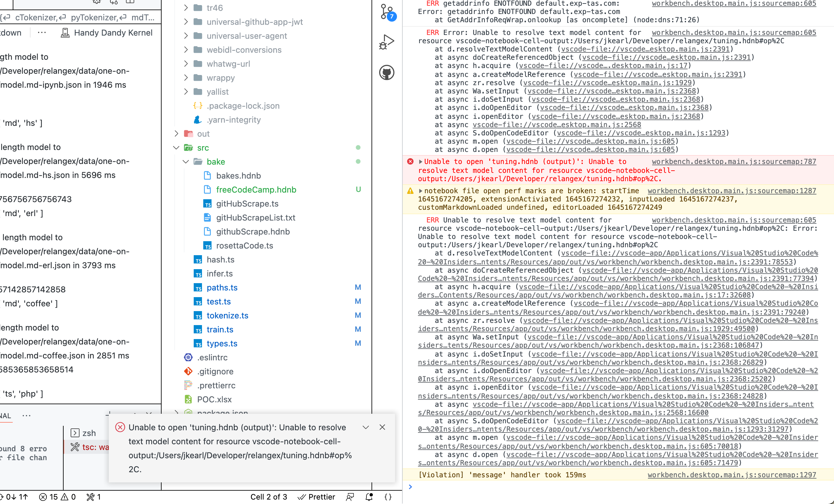Click the notifications bell in status bar
This screenshot has width=834, height=504.
pyautogui.click(x=369, y=497)
